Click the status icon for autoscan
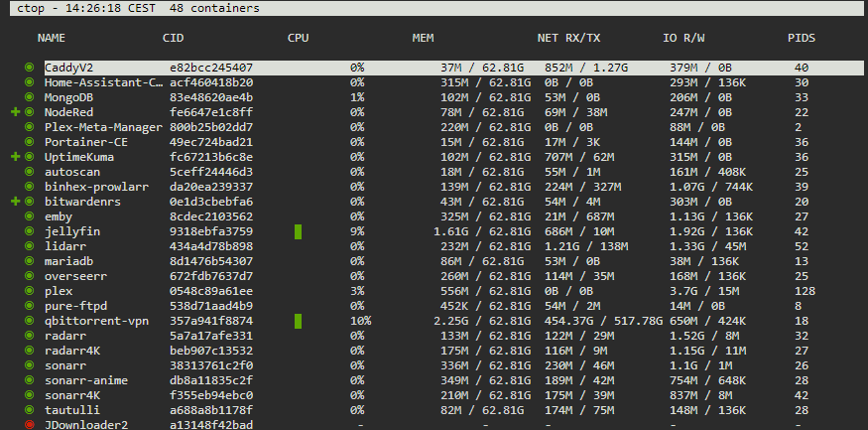This screenshot has width=868, height=430. [30, 172]
